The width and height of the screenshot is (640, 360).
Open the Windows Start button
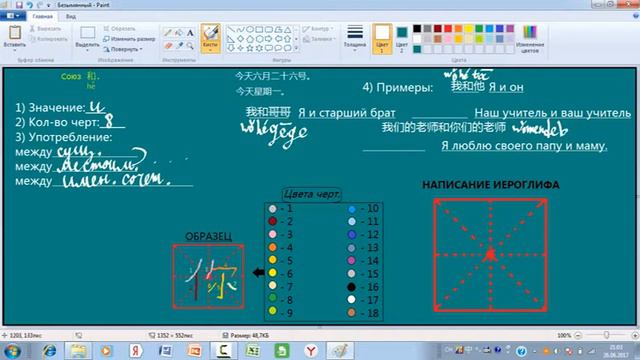pos(12,351)
